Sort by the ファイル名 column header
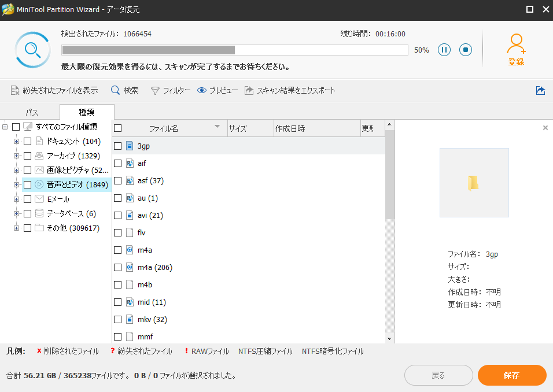Screen dimensions: 553x392 [x=163, y=128]
